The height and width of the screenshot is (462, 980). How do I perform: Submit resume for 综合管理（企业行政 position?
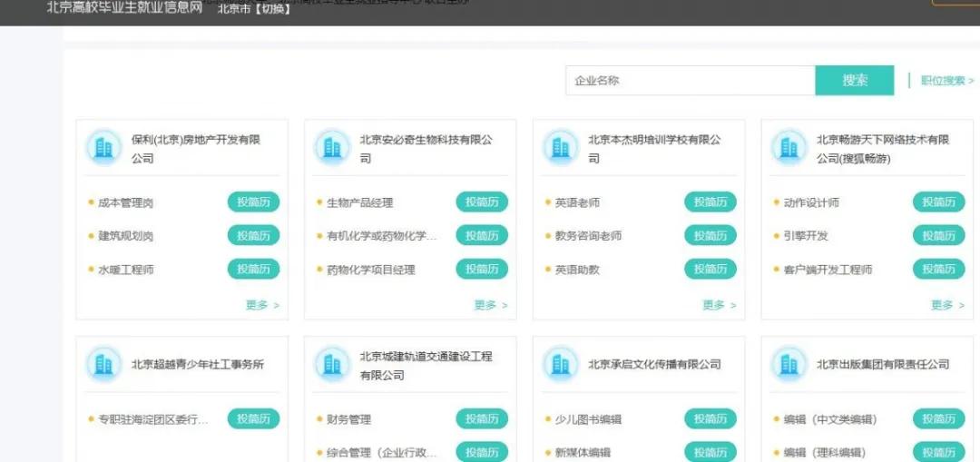coord(482,452)
